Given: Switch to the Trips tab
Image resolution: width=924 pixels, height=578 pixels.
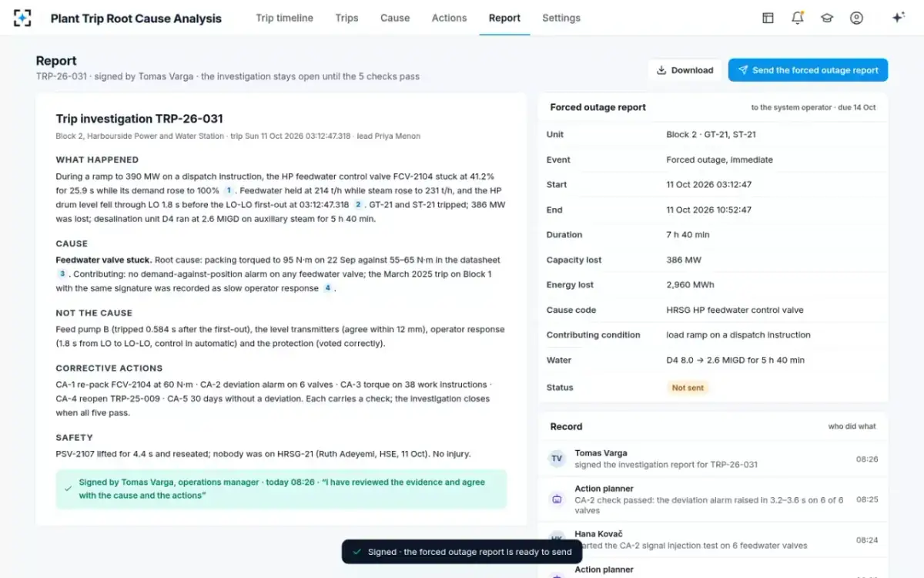Looking at the screenshot, I should [x=346, y=18].
